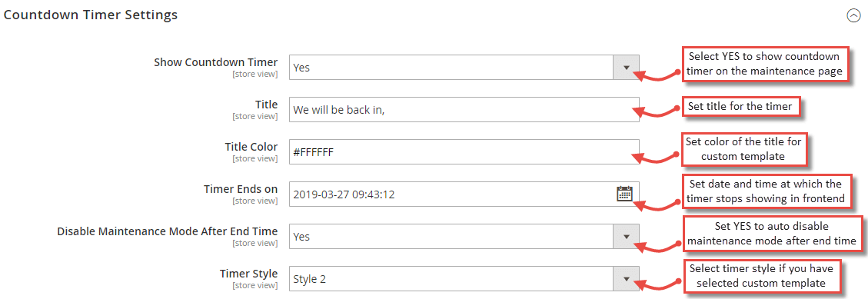Click the Show Countdown Timer label
This screenshot has height=299, width=868.
point(216,62)
